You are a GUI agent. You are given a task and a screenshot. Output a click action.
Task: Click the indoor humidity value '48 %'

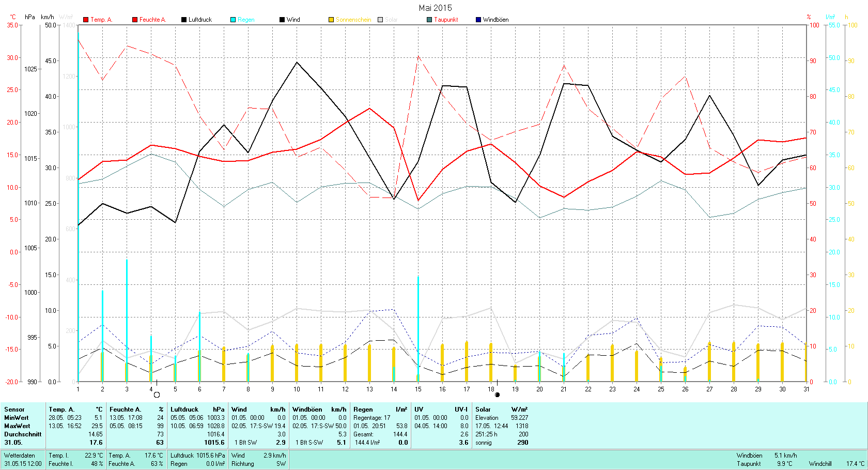pos(97,464)
